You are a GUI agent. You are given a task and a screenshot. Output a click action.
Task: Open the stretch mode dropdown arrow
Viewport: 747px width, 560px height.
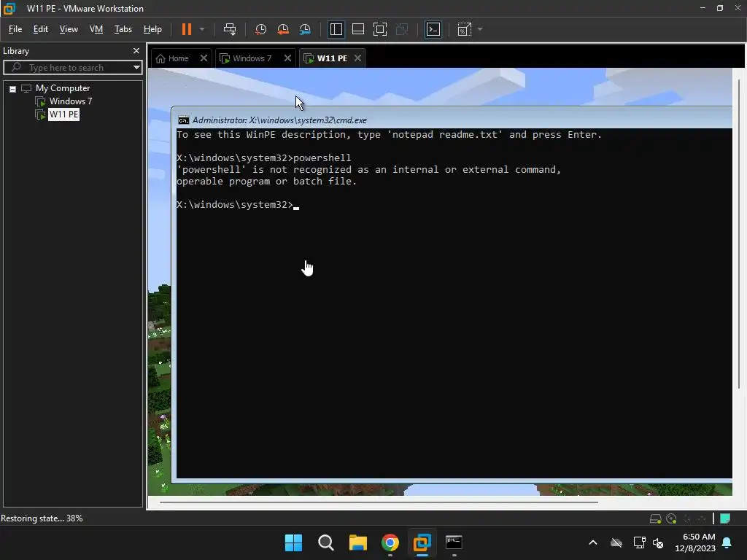(x=480, y=29)
